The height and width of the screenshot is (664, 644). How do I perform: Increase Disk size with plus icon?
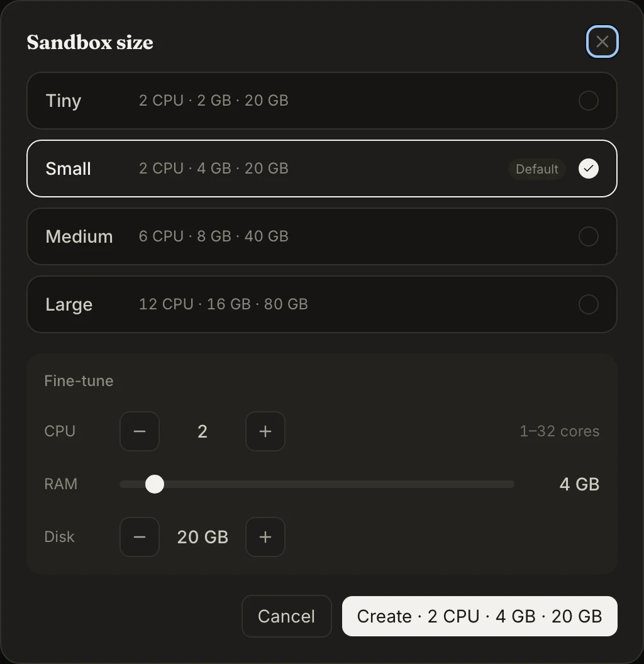point(265,537)
